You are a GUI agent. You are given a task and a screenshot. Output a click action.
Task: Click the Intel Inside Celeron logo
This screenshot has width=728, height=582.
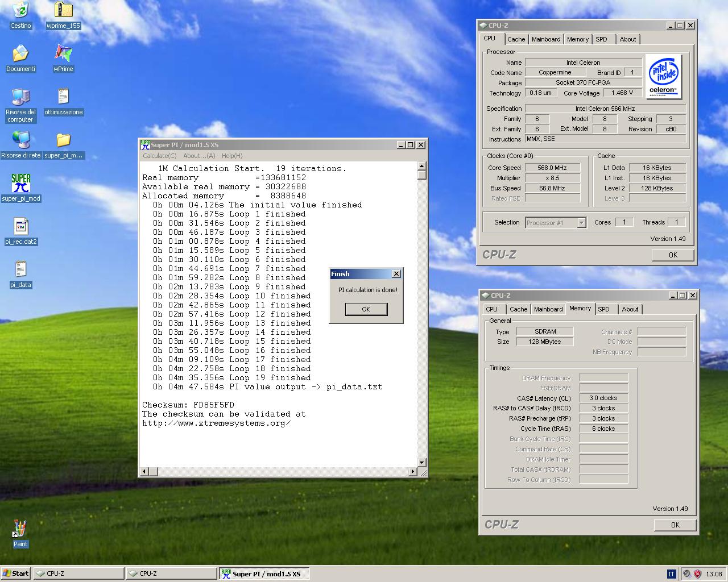tap(664, 77)
